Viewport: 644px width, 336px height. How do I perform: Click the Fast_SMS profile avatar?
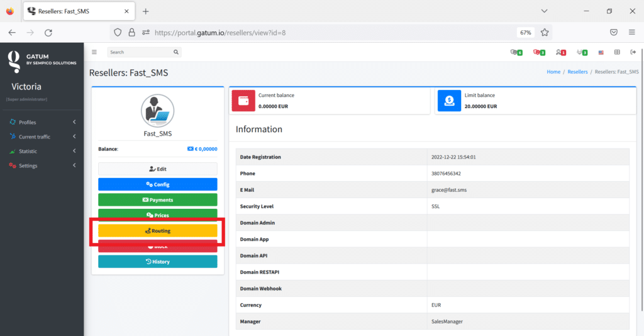tap(158, 111)
